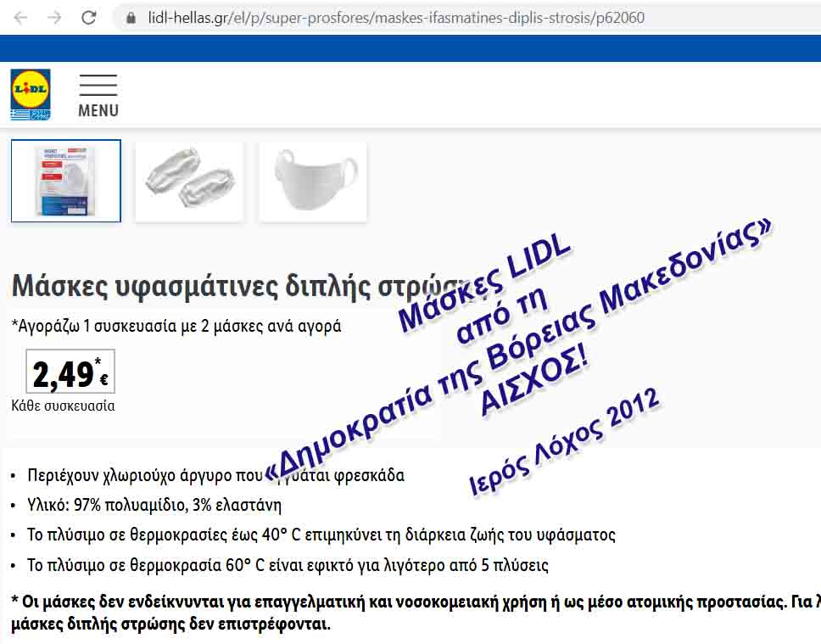The image size is (821, 644).
Task: Click the bullet about washing at 60° C
Action: 288,565
